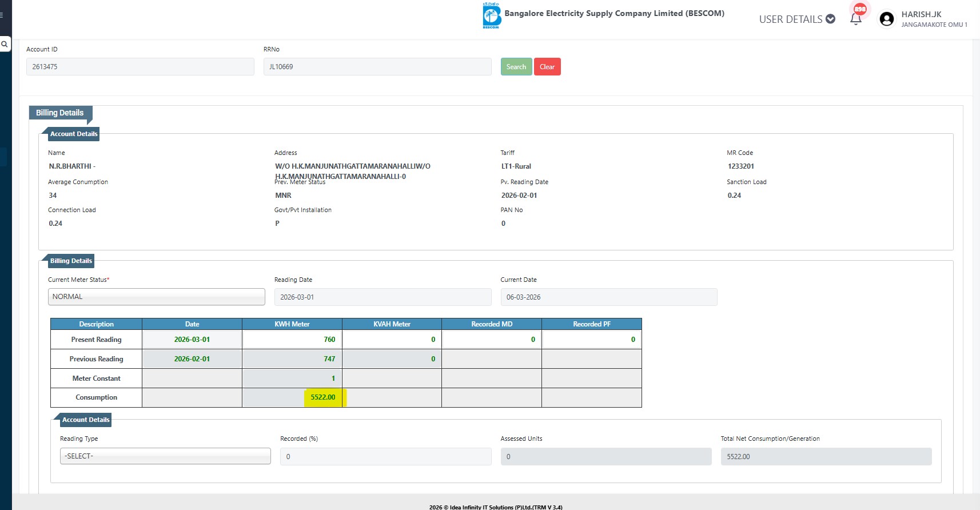Click the notification bell icon
The height and width of the screenshot is (510, 980).
(x=855, y=20)
